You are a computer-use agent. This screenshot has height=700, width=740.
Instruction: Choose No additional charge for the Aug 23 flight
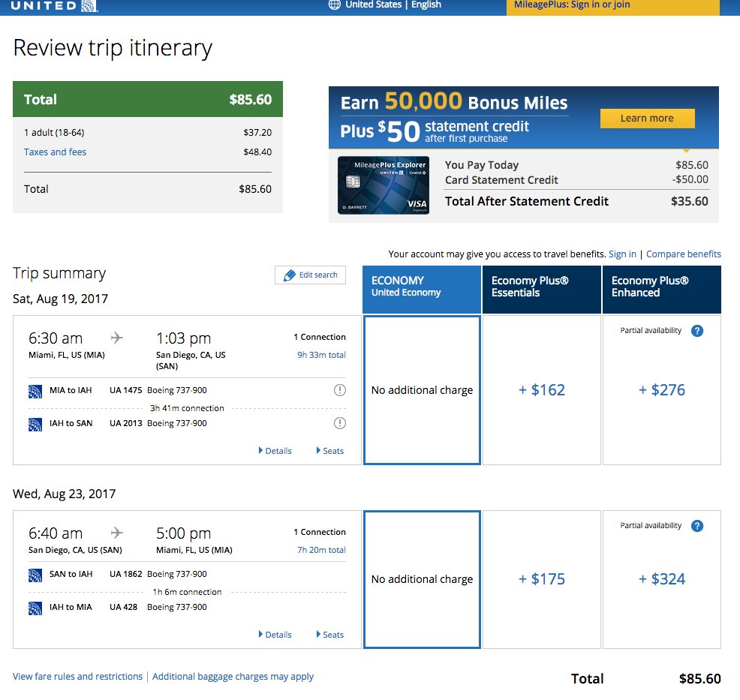click(422, 579)
